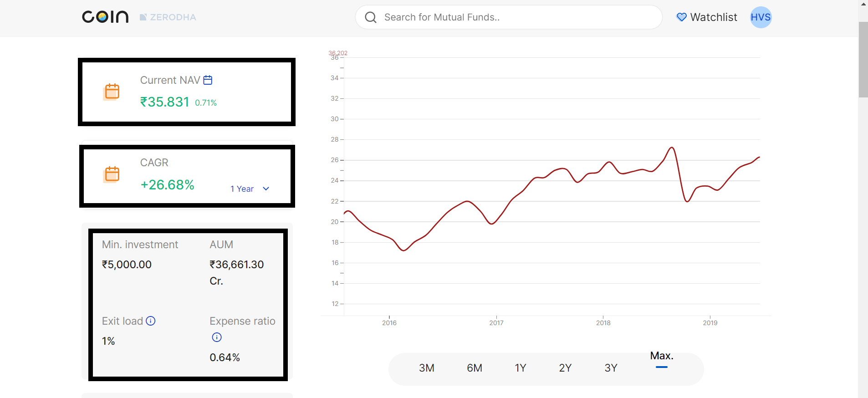Click the Watchlist heart icon
The image size is (868, 398).
pos(681,17)
